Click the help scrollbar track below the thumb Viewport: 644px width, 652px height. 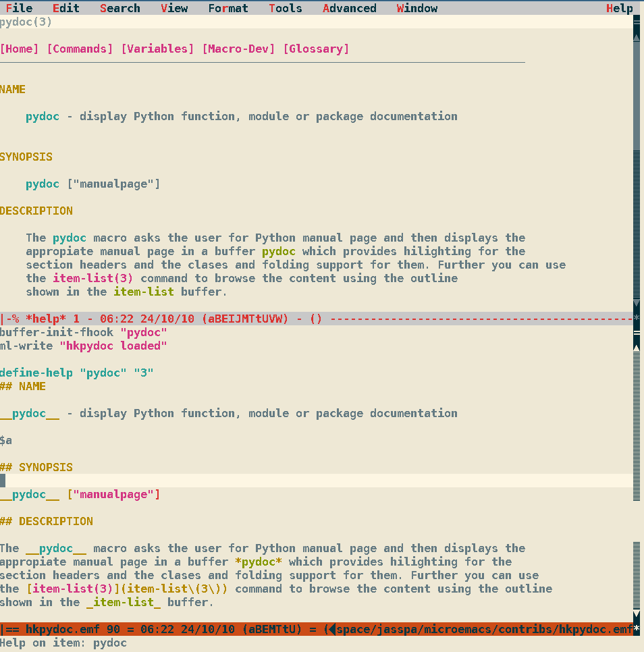(637, 225)
